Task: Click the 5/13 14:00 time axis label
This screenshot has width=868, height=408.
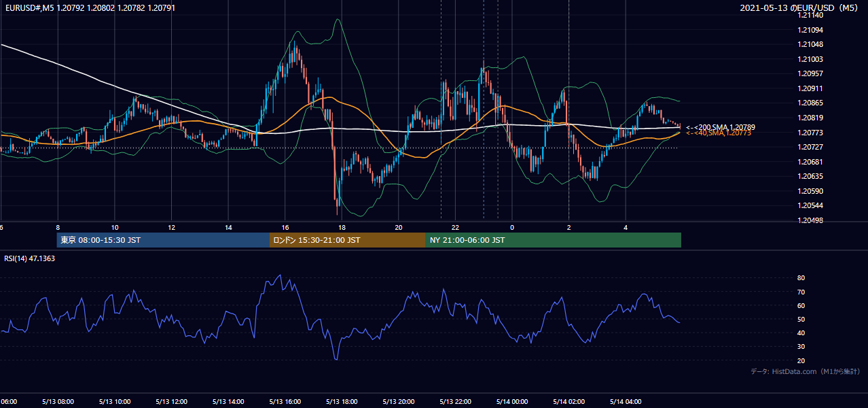Action: [x=228, y=402]
